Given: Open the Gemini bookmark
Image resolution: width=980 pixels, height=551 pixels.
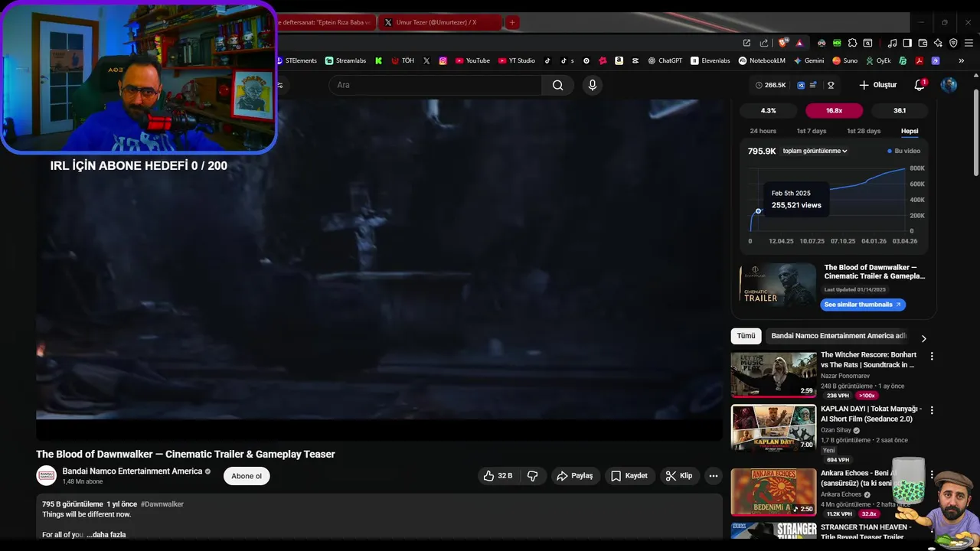Looking at the screenshot, I should 809,60.
